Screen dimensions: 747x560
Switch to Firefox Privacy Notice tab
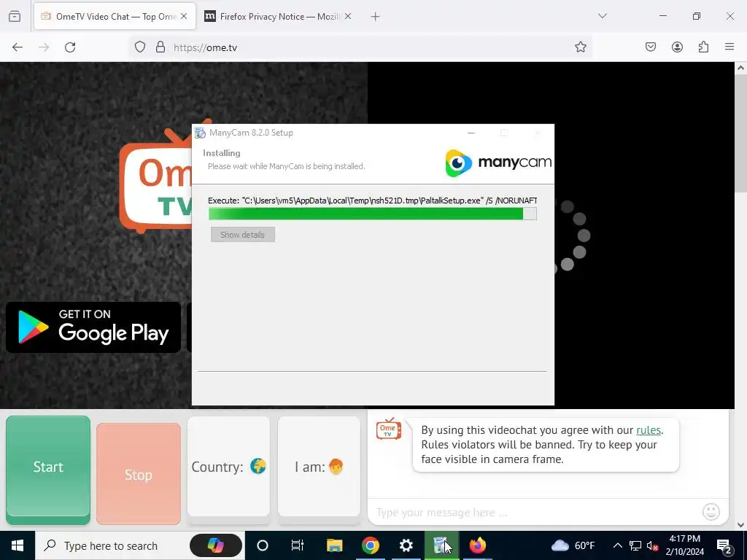[x=279, y=16]
